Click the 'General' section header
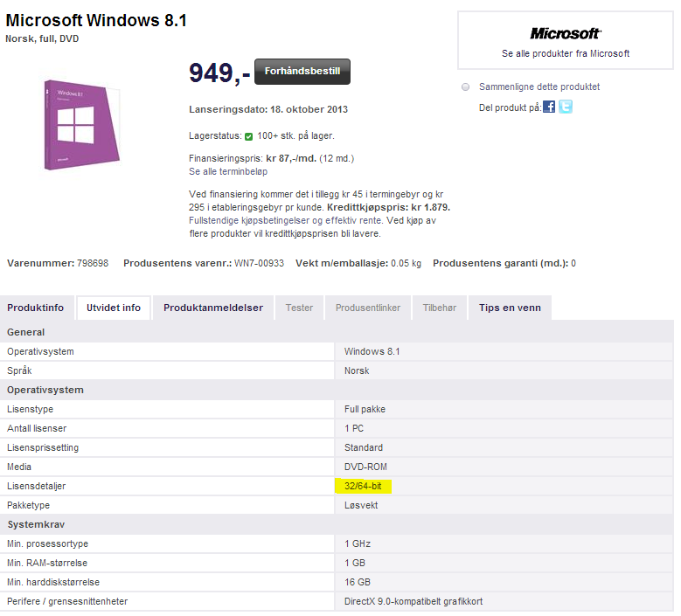The height and width of the screenshot is (616, 681). click(26, 332)
